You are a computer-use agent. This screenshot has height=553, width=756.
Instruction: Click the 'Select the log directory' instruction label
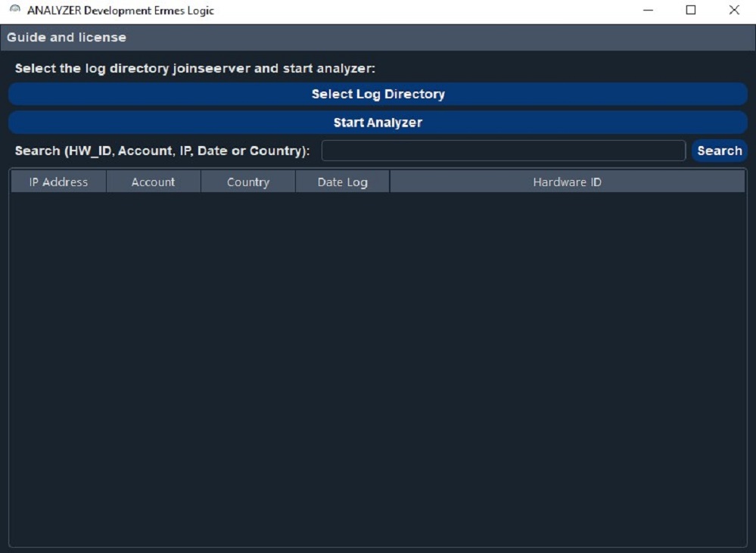click(x=194, y=68)
